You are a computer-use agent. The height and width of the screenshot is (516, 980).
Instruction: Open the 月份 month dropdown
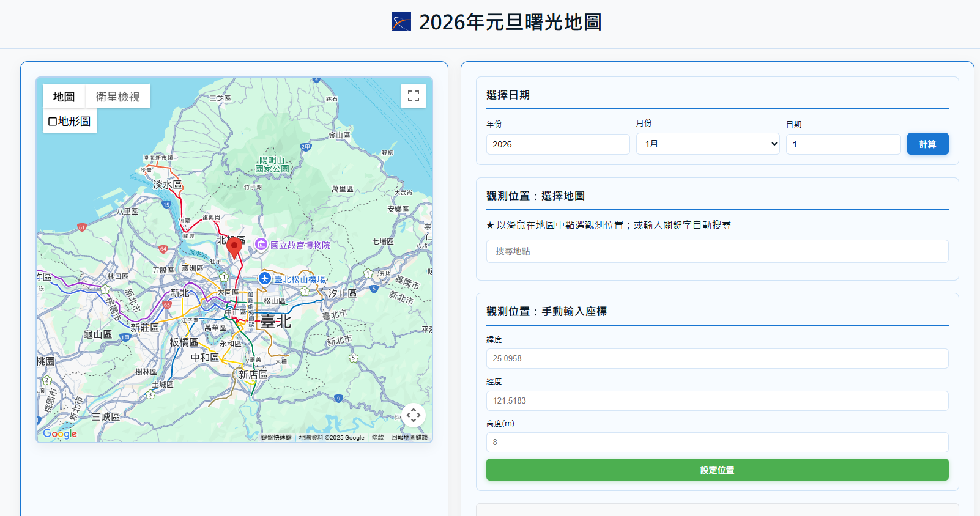click(x=708, y=144)
